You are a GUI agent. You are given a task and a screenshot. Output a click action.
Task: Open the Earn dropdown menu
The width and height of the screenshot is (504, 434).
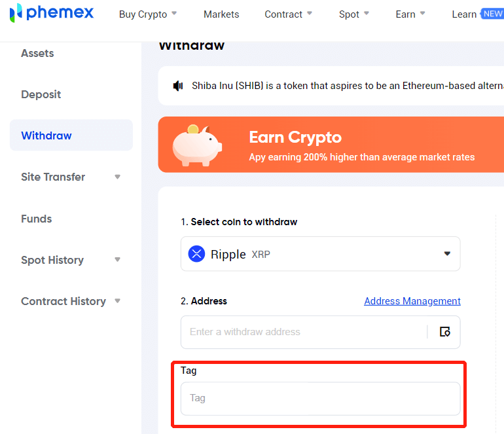(x=410, y=14)
